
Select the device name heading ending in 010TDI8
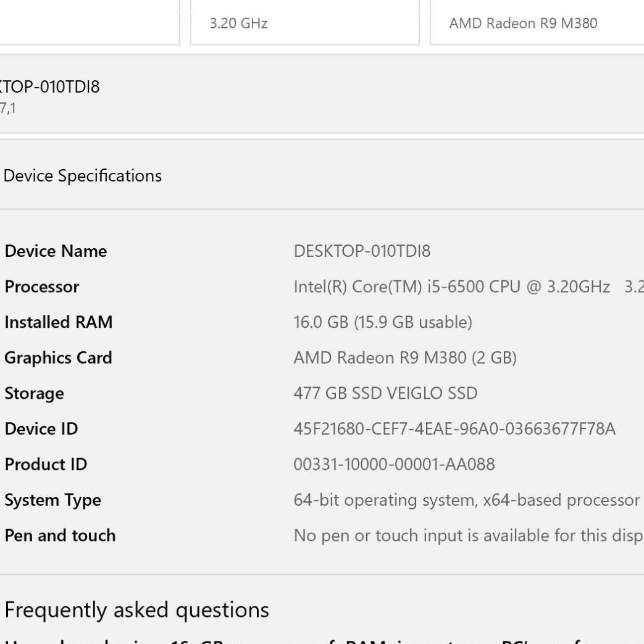click(49, 87)
